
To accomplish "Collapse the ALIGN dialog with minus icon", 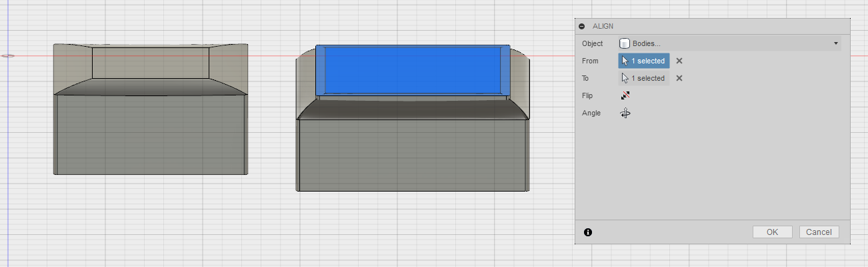I will pos(582,26).
